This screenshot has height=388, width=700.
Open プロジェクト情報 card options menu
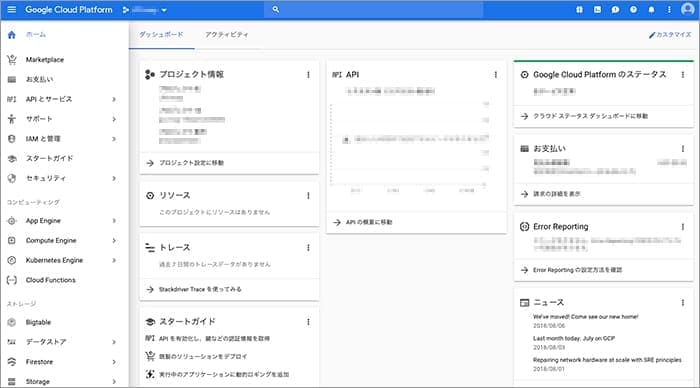point(308,75)
